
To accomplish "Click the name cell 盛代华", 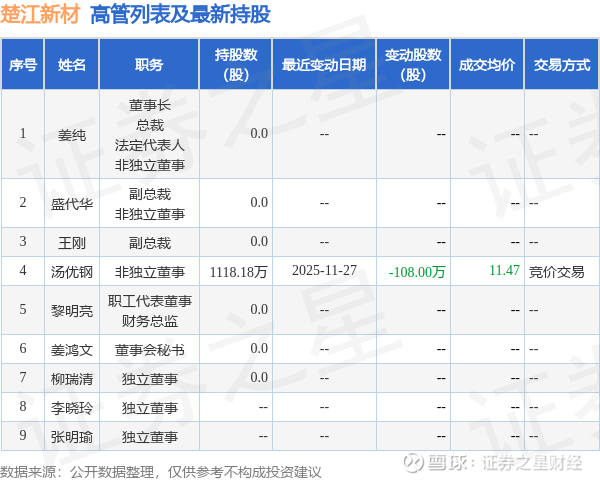I will [72, 204].
